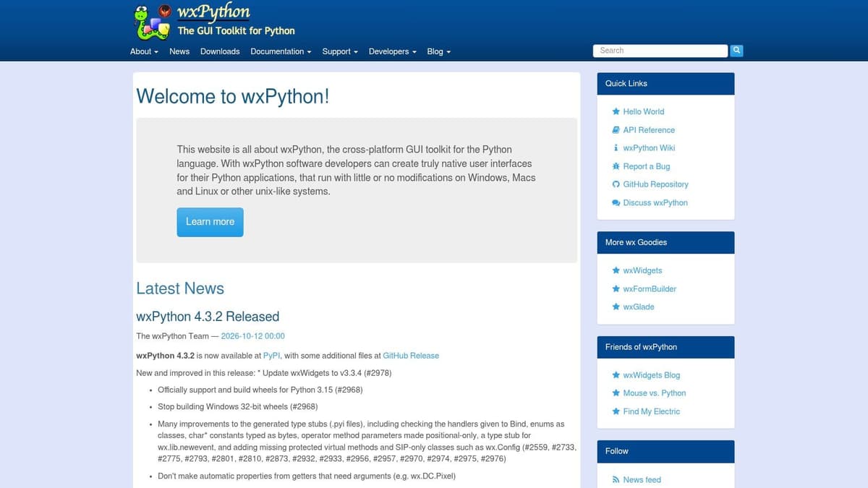Image resolution: width=868 pixels, height=488 pixels.
Task: Click the star icon beside Mouse vs. Python
Action: 616,393
